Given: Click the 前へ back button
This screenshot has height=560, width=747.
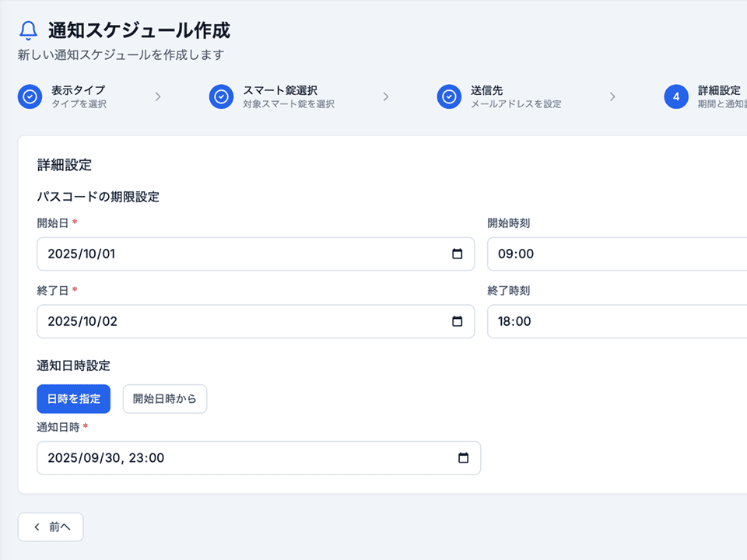Looking at the screenshot, I should click(51, 527).
